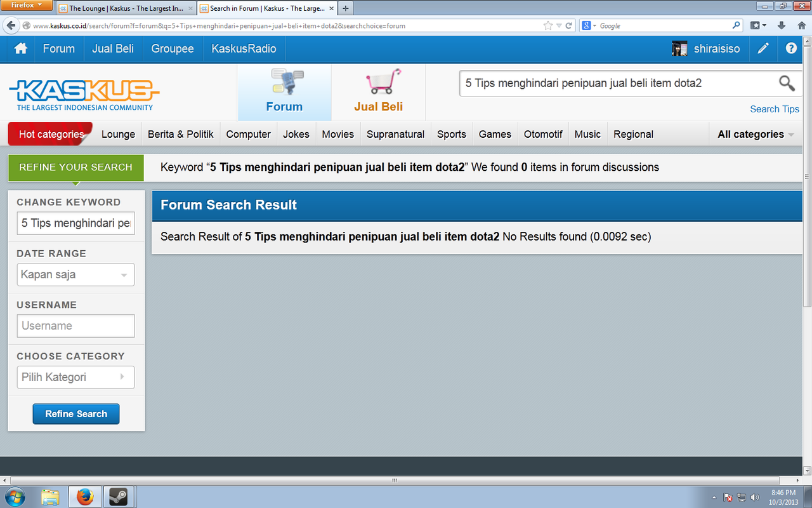This screenshot has height=508, width=812.
Task: Expand the 'Pilih Kategori' category chooser
Action: 75,377
